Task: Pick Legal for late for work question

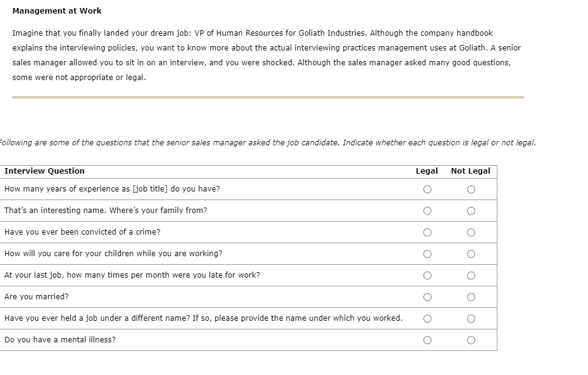Action: (x=427, y=276)
